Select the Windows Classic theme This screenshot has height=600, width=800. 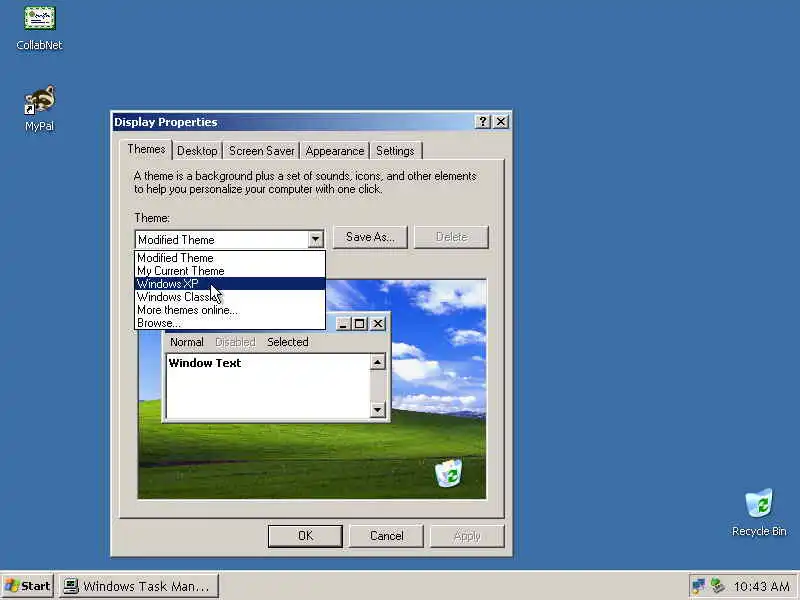[230, 297]
